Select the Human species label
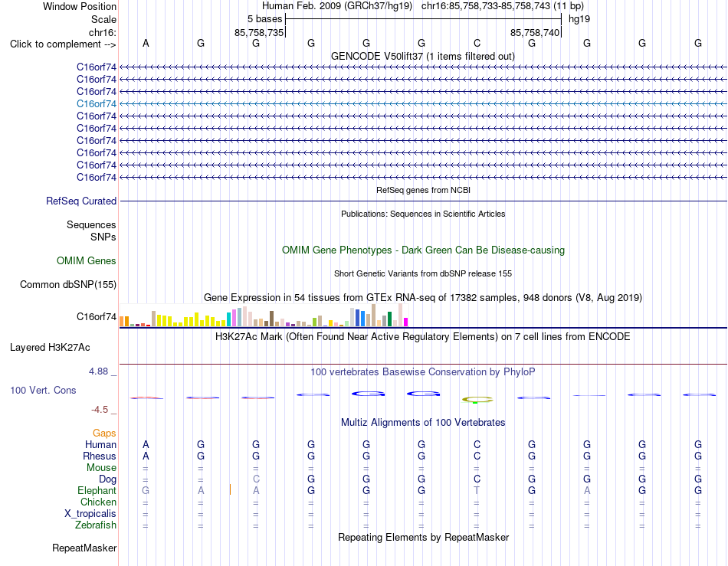This screenshot has width=728, height=566. [x=100, y=445]
